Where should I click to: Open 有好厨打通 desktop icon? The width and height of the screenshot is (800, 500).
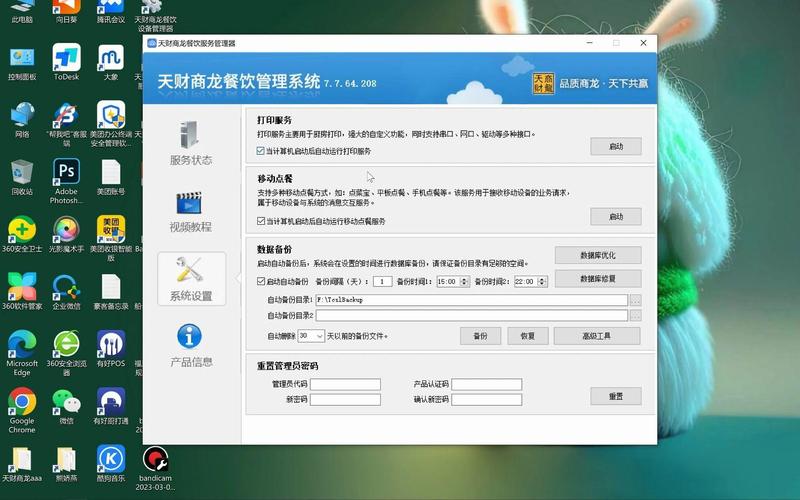click(111, 406)
